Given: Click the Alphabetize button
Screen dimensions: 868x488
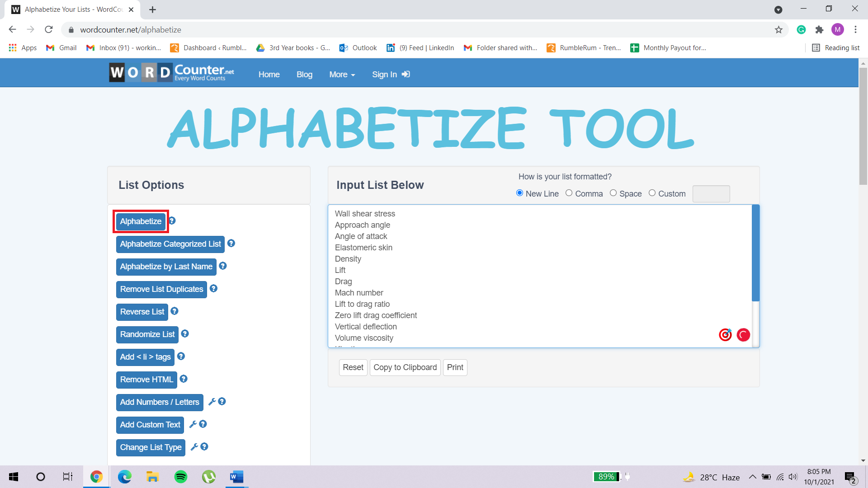Looking at the screenshot, I should coord(141,221).
